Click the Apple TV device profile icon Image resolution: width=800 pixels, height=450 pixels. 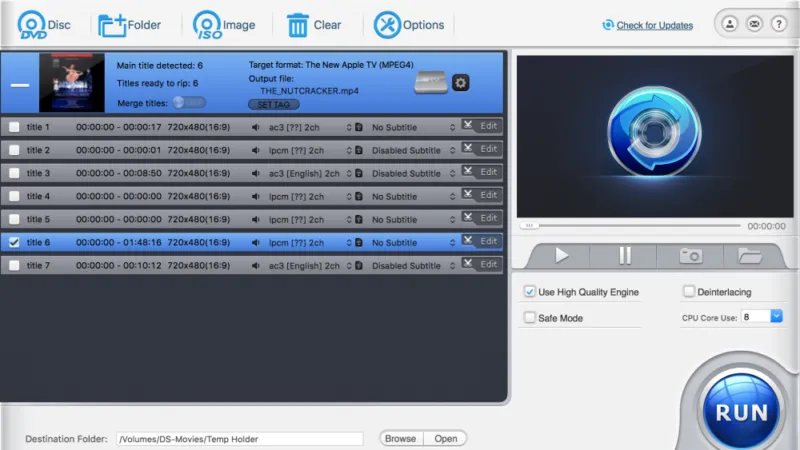point(431,82)
